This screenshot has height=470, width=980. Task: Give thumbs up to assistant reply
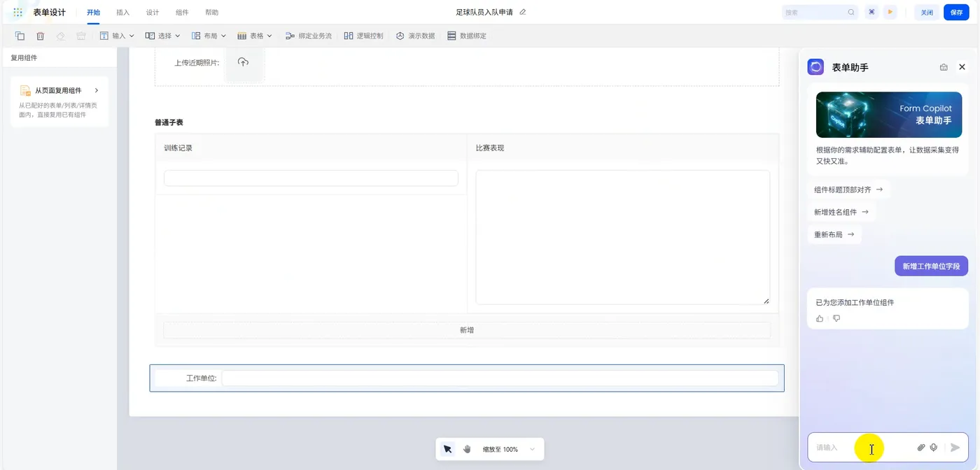(x=820, y=318)
